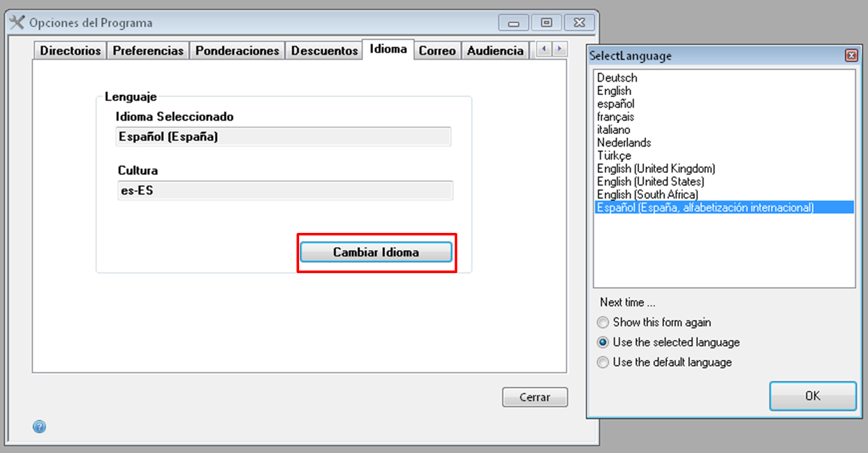Choose Deutsch in the language list
Viewport: 868px width, 453px height.
point(617,78)
